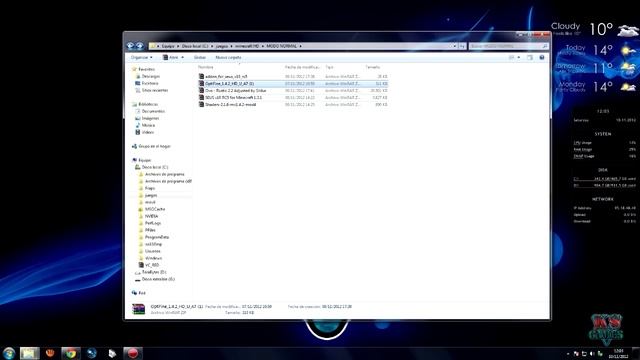The width and height of the screenshot is (640, 360).
Task: Open Google Chrome from taskbar
Action: (x=71, y=353)
